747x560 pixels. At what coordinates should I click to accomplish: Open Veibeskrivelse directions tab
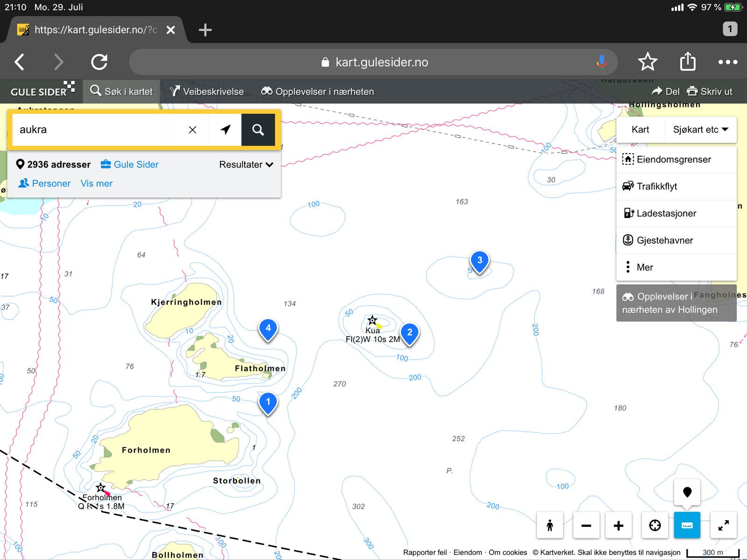click(207, 91)
